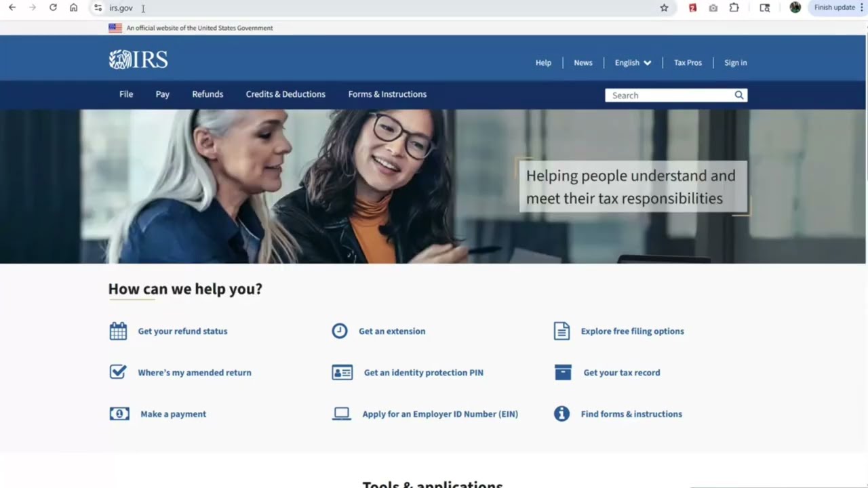
Task: Click the News link
Action: [583, 62]
